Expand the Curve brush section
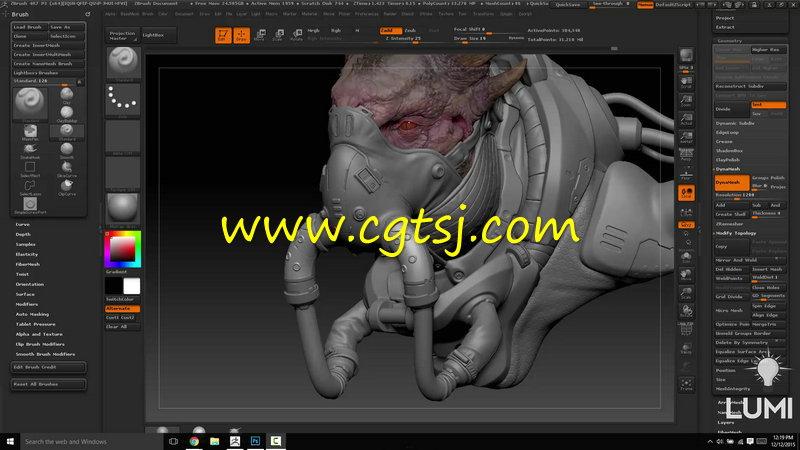This screenshot has width=800, height=450. 22,224
